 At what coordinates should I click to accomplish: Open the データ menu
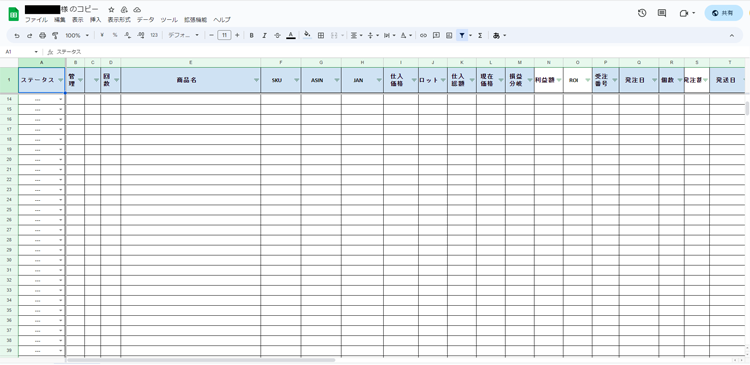tap(145, 20)
